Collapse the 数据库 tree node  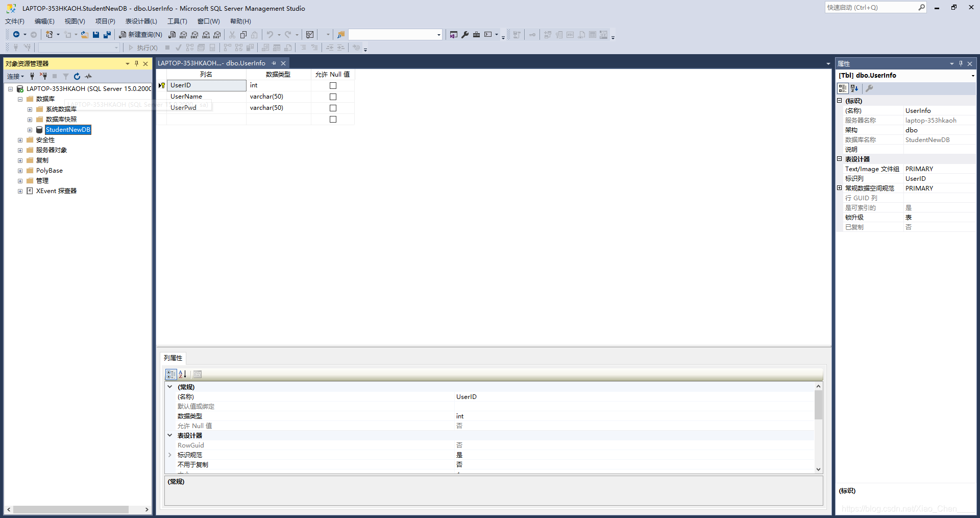[x=20, y=99]
